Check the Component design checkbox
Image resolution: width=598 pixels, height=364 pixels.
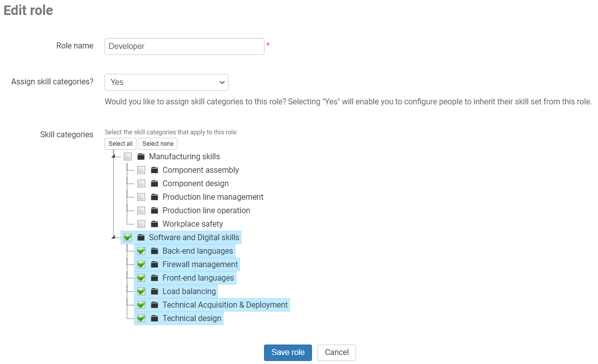141,184
